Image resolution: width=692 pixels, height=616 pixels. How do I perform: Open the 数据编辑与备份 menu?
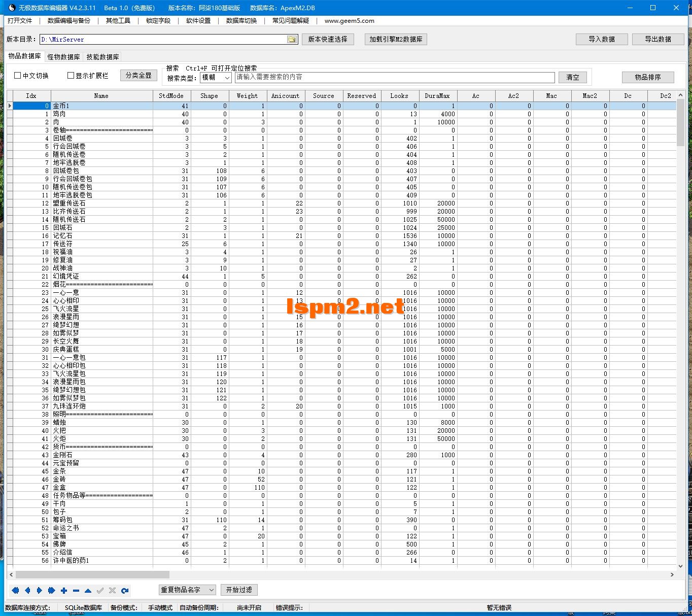[x=69, y=21]
